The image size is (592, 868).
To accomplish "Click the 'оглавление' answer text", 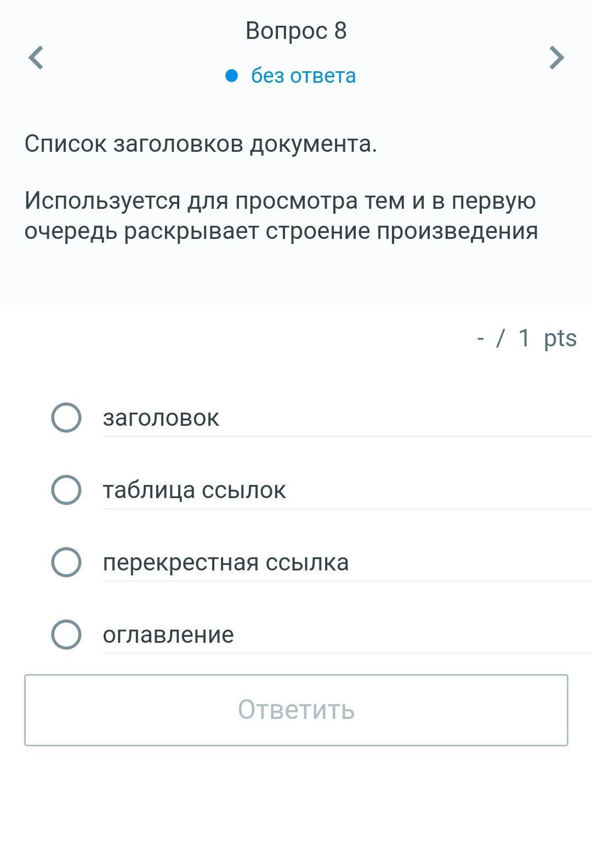I will (x=168, y=635).
